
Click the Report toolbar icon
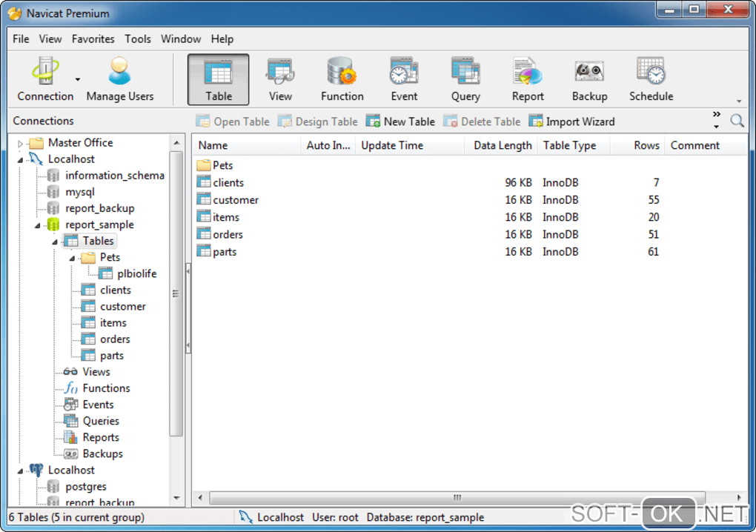[x=528, y=79]
